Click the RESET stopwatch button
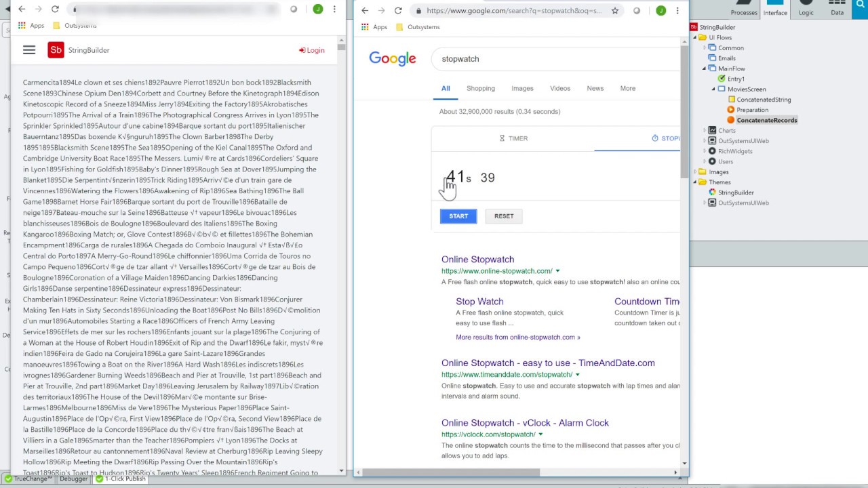Viewport: 868px width, 488px height. 504,216
